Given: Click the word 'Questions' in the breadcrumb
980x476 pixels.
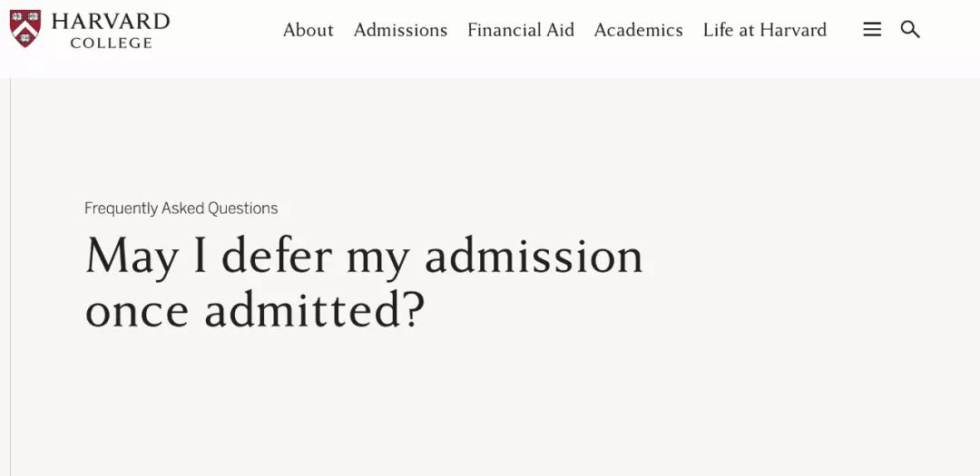Looking at the screenshot, I should click(x=243, y=209).
